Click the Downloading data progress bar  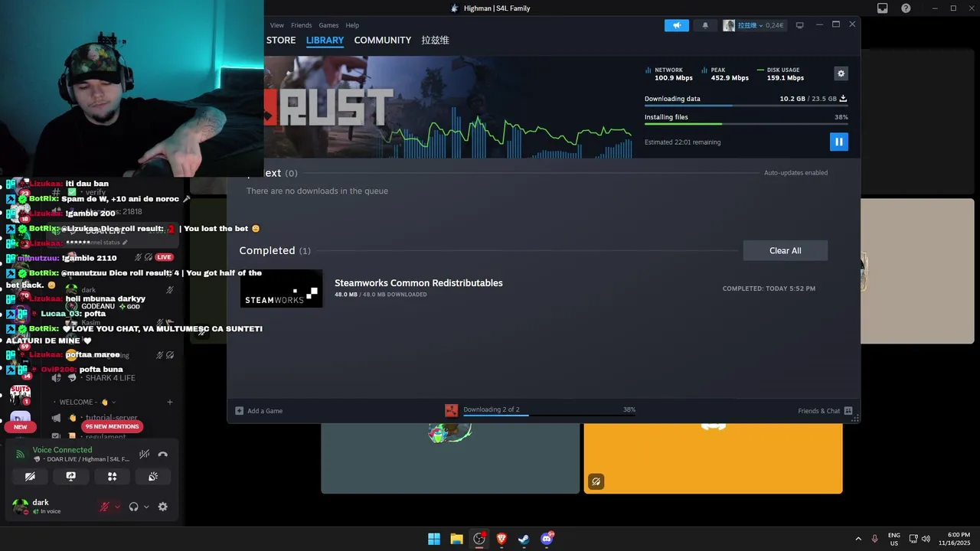pos(746,106)
